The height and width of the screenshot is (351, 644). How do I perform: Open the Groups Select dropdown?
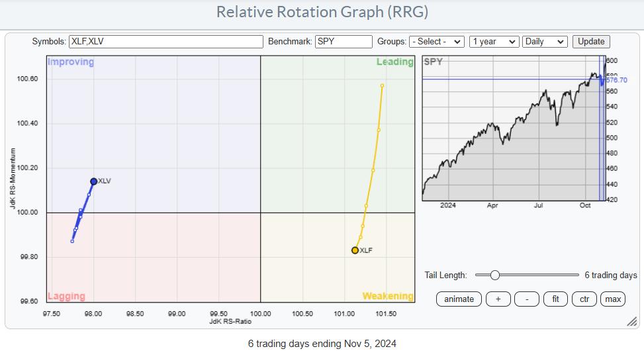437,42
